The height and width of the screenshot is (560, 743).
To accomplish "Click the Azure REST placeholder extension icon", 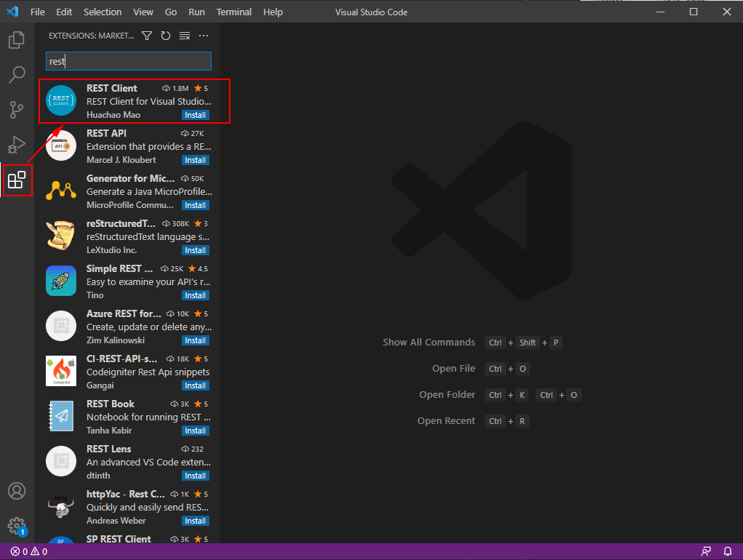I will tap(61, 326).
